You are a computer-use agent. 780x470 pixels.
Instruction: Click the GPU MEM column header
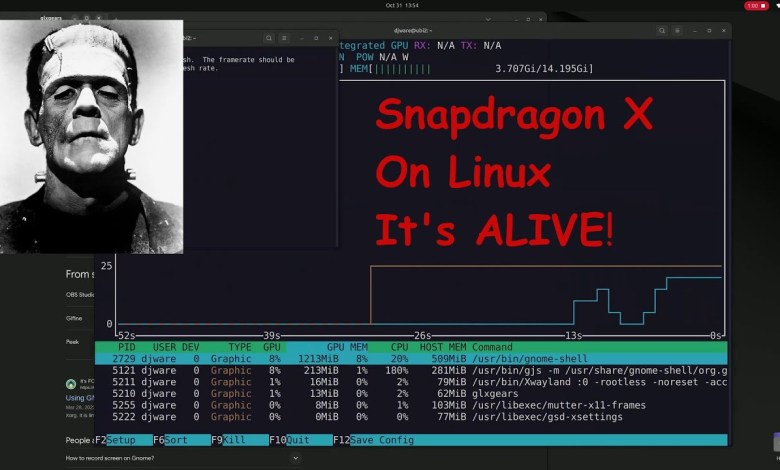click(347, 347)
